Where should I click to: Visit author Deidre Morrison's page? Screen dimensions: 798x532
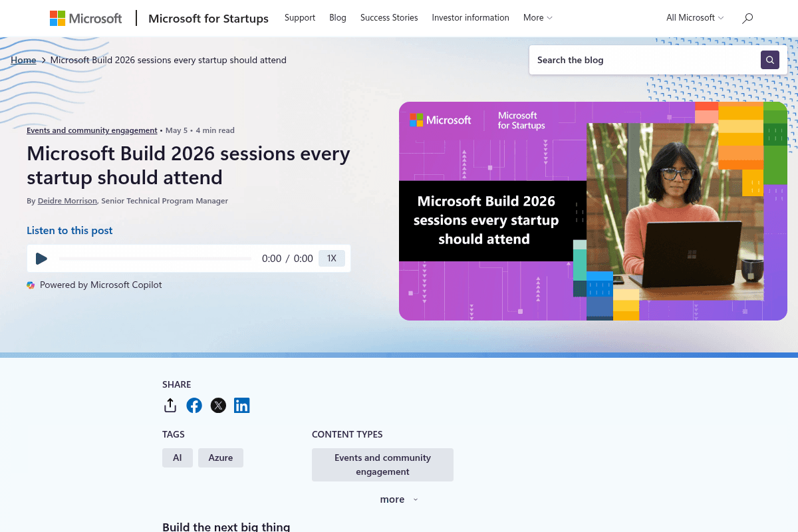pyautogui.click(x=67, y=201)
